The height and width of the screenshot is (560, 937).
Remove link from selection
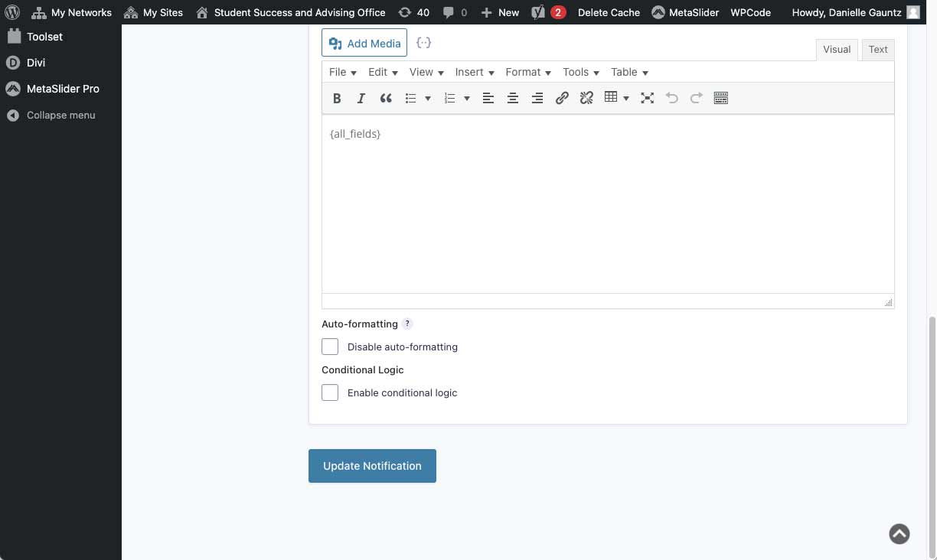[x=586, y=98]
